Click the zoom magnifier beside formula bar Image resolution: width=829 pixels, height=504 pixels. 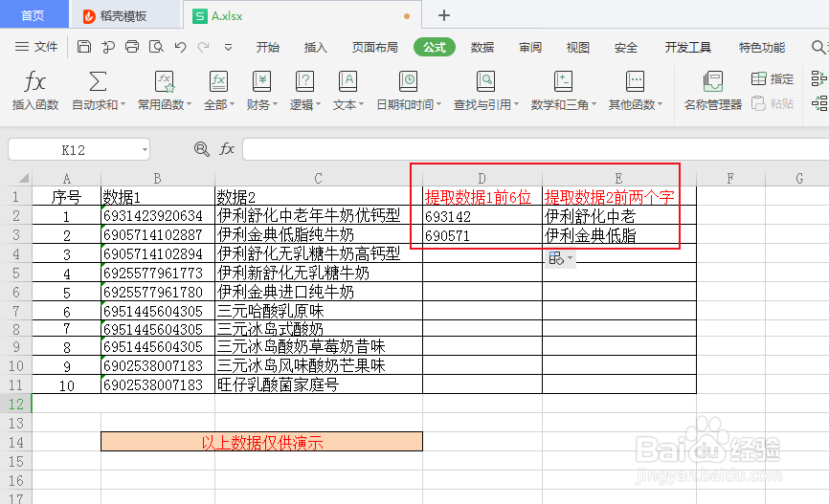(x=201, y=149)
